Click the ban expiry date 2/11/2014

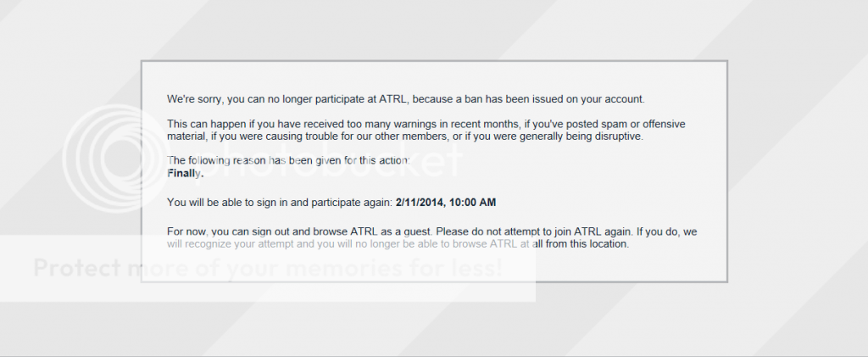[x=425, y=202]
